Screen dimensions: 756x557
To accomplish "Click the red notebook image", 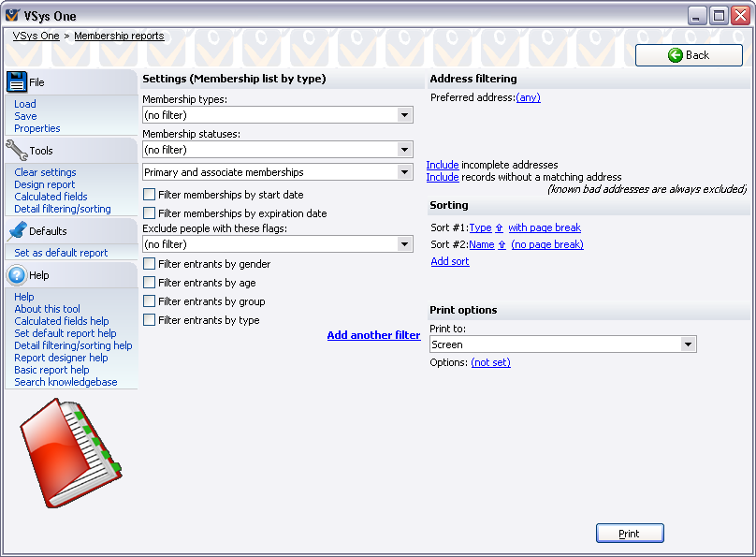I will pyautogui.click(x=70, y=452).
